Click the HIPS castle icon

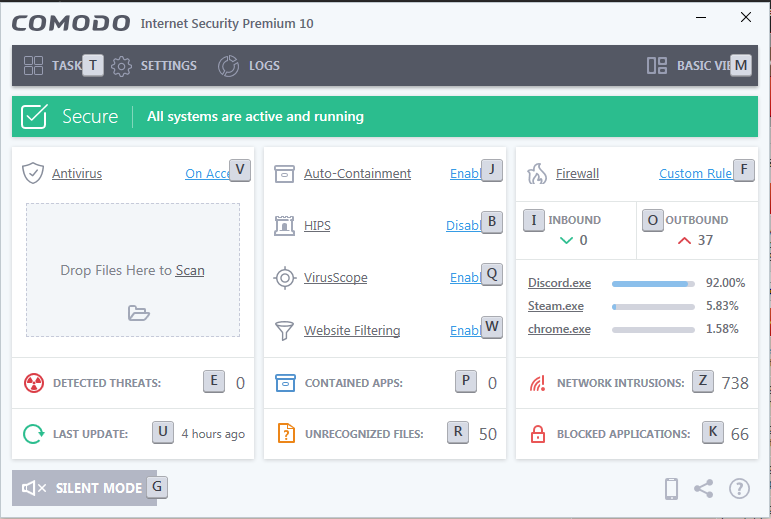pos(284,226)
